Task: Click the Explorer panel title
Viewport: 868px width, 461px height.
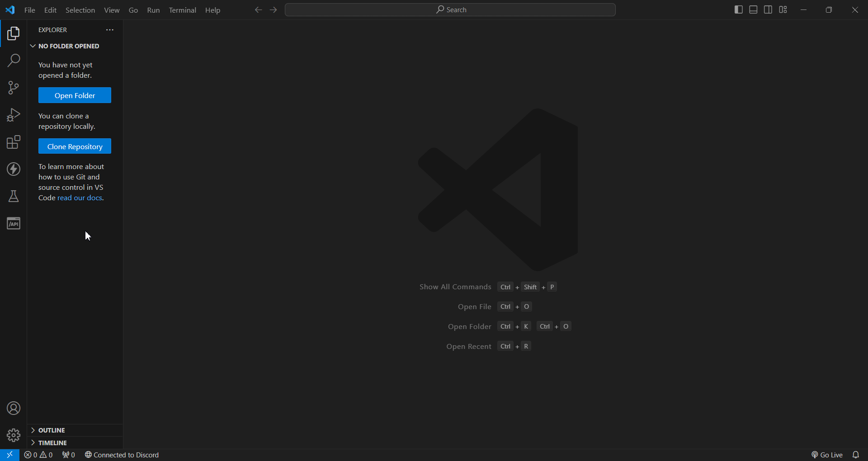Action: tap(52, 30)
